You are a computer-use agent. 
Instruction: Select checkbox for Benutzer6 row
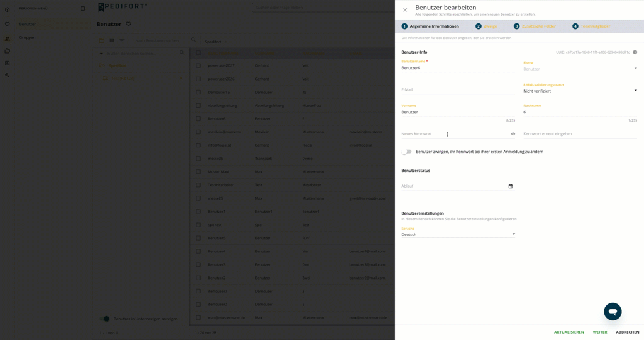click(198, 119)
